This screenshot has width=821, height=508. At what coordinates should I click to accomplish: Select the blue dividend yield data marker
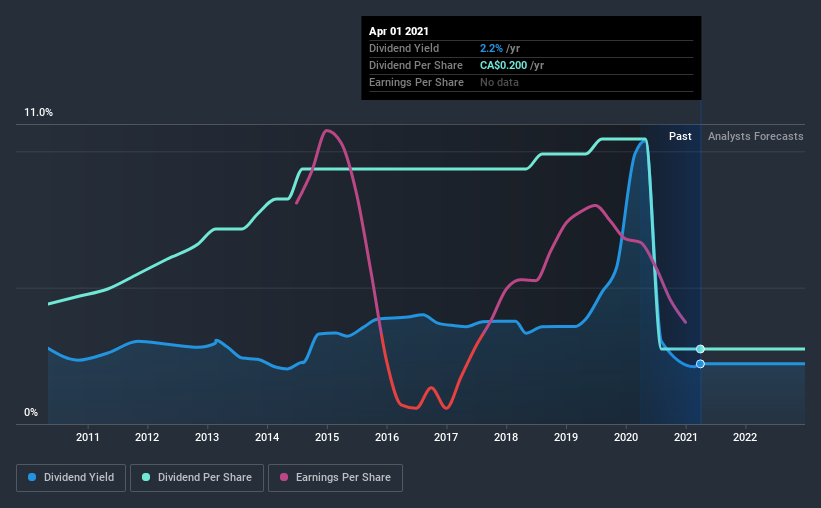(x=700, y=364)
